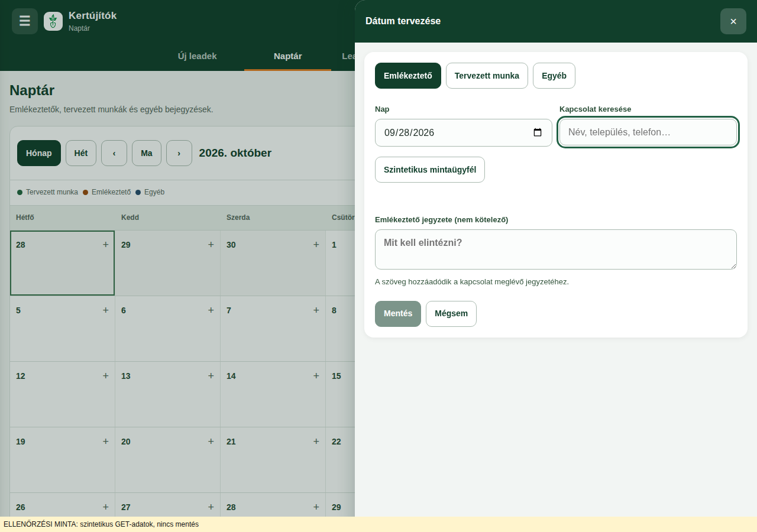Screen dimensions: 757x532
Task: Close the Dátum tervezése panel
Action: [x=733, y=21]
